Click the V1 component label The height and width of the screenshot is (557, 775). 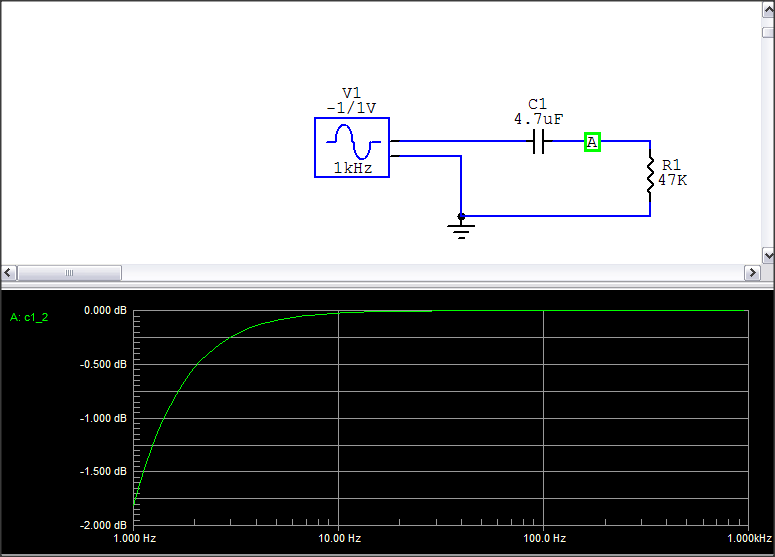[351, 93]
